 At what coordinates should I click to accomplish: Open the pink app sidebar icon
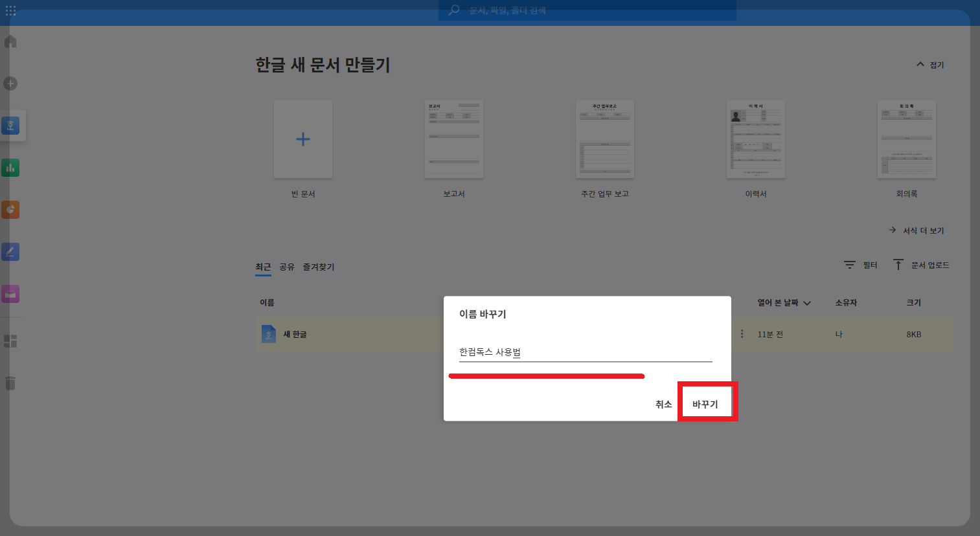[x=10, y=294]
